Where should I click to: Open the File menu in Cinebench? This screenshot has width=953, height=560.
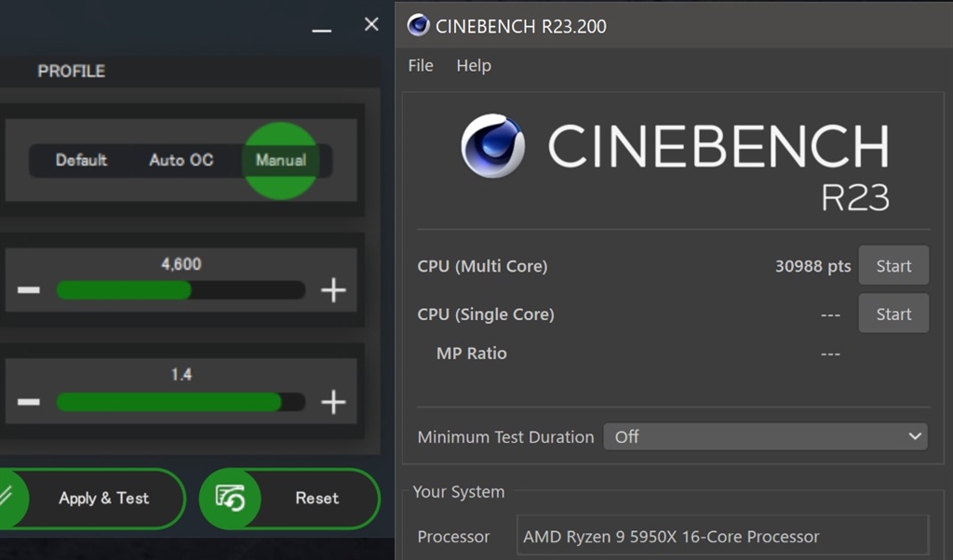[420, 65]
